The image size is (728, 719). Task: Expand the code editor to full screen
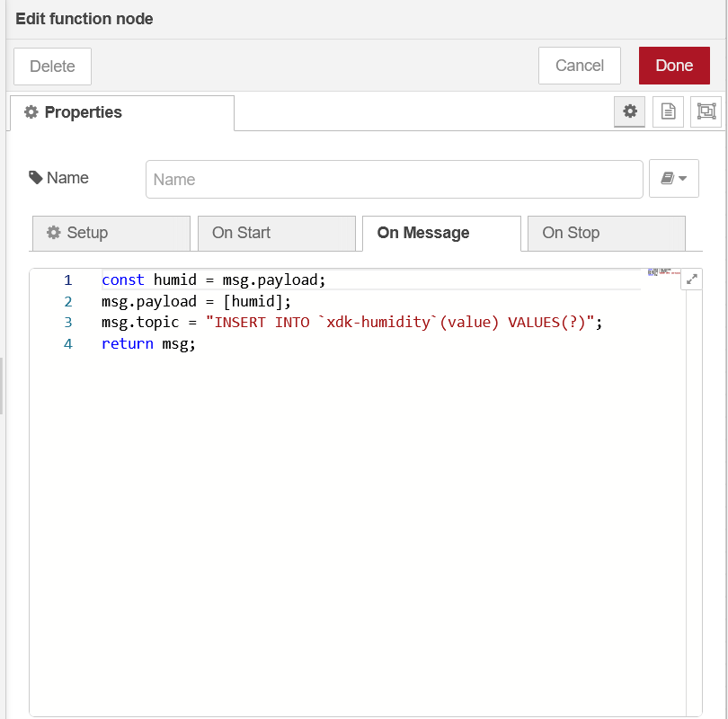click(x=691, y=280)
